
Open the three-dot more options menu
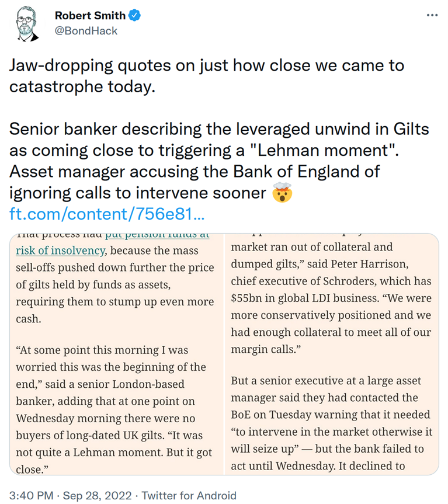432,15
